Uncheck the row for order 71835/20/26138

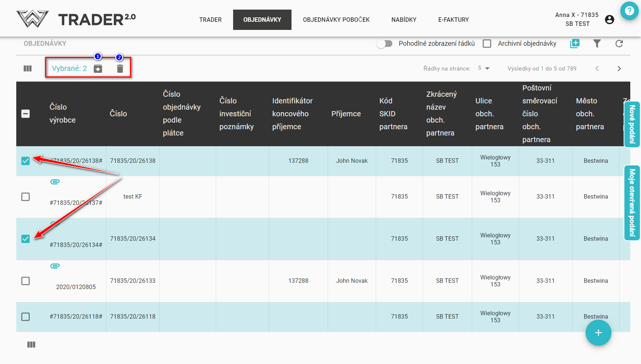[x=25, y=161]
